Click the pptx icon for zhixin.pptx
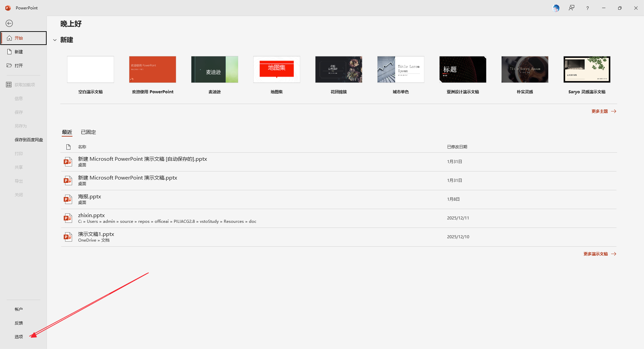Viewport: 644px width, 349px height. click(68, 218)
